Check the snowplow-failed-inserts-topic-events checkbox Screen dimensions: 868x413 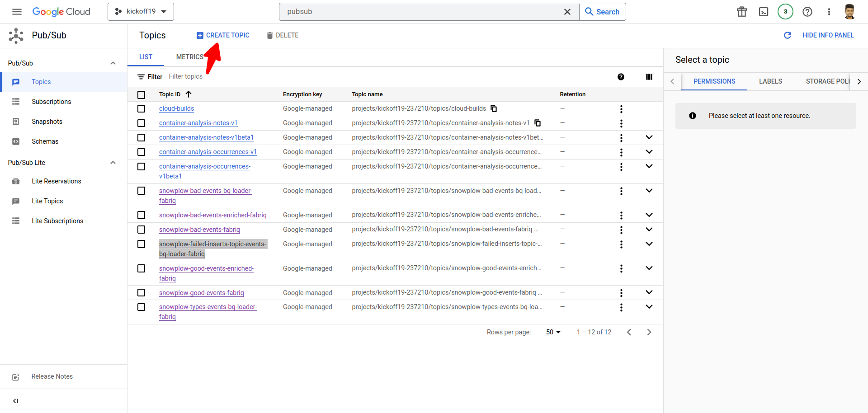tap(142, 244)
